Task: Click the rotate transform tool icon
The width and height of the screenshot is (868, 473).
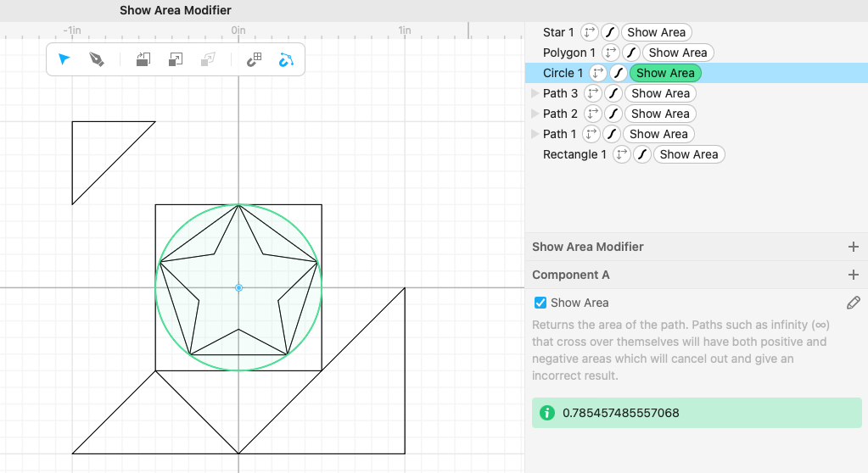Action: coord(143,59)
